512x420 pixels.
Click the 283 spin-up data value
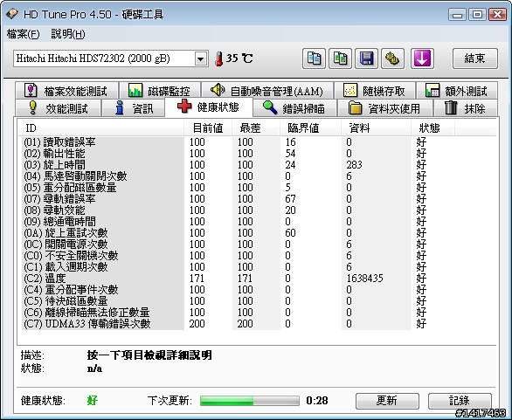[354, 165]
